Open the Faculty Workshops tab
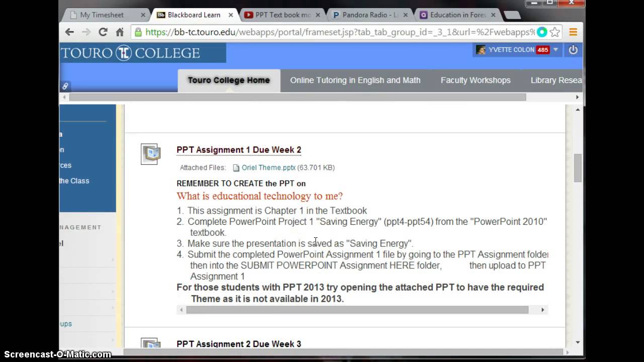 475,80
